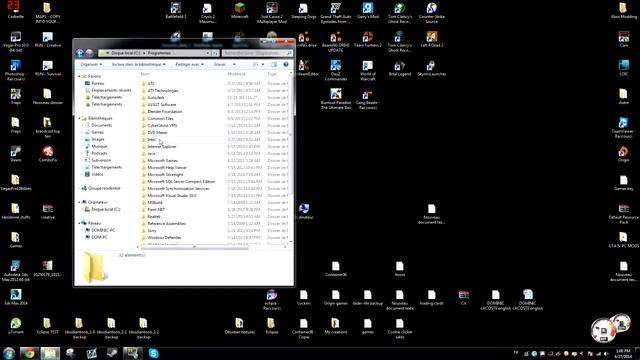This screenshot has height=360, width=640.
Task: Select the Burnout Paradise desktop shortcut
Action: [x=336, y=99]
